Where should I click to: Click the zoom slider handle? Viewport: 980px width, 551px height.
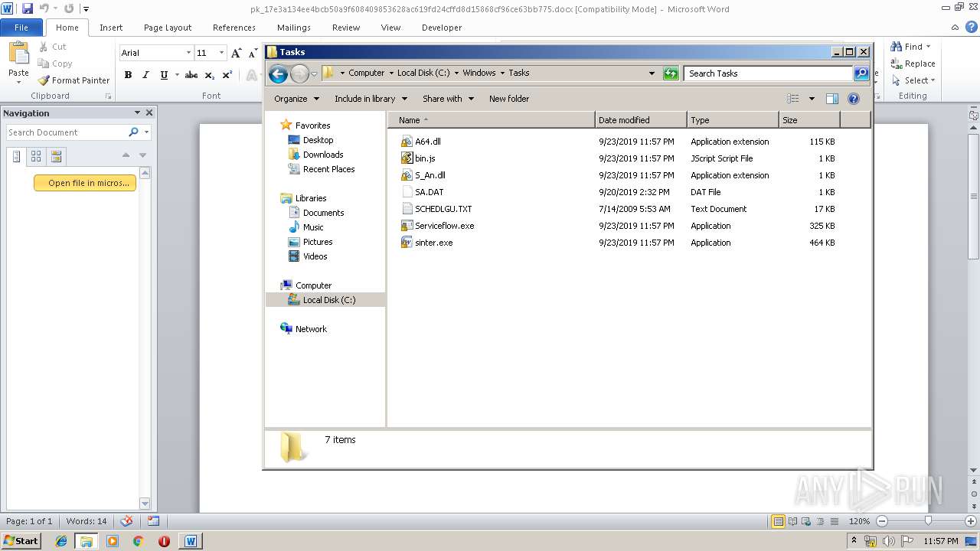click(x=929, y=521)
